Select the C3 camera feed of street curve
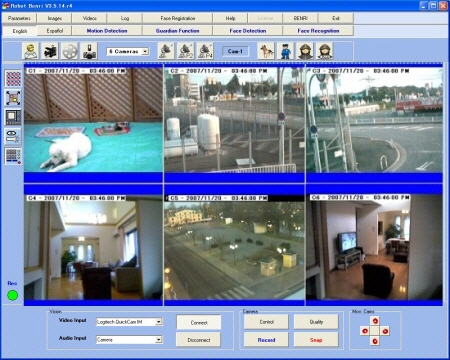This screenshot has height=360, width=450. pyautogui.click(x=374, y=120)
